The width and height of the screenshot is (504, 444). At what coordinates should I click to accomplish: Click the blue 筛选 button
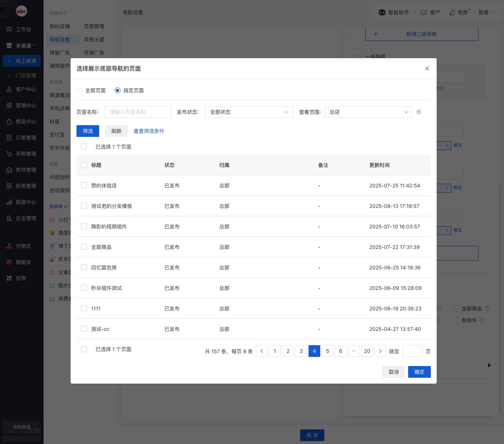pyautogui.click(x=88, y=131)
